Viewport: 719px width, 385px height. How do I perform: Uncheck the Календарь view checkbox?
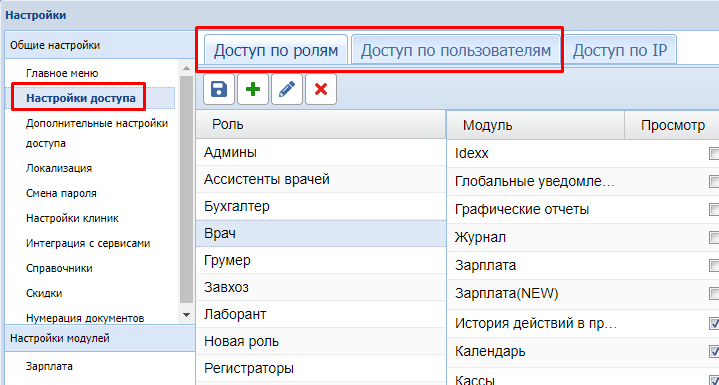(x=714, y=352)
